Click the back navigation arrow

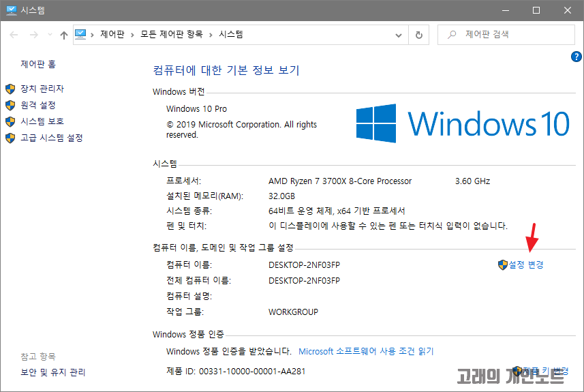click(x=14, y=35)
